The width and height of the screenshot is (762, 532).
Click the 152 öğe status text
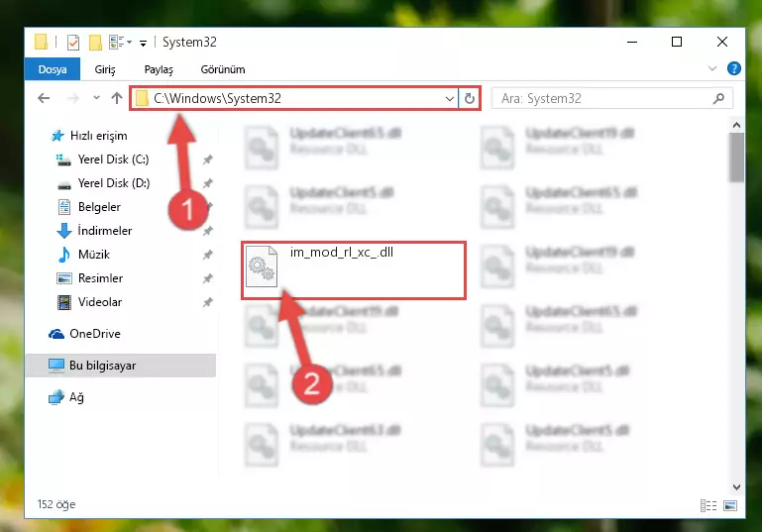(x=56, y=504)
